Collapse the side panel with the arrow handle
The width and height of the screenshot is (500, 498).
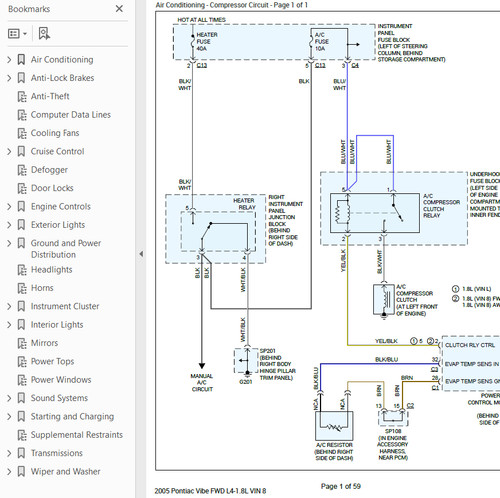pyautogui.click(x=141, y=254)
